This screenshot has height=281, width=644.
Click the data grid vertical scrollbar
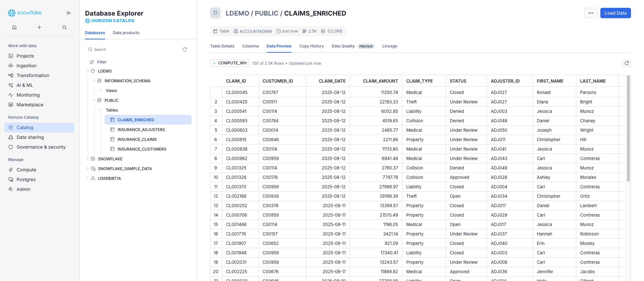click(x=628, y=128)
